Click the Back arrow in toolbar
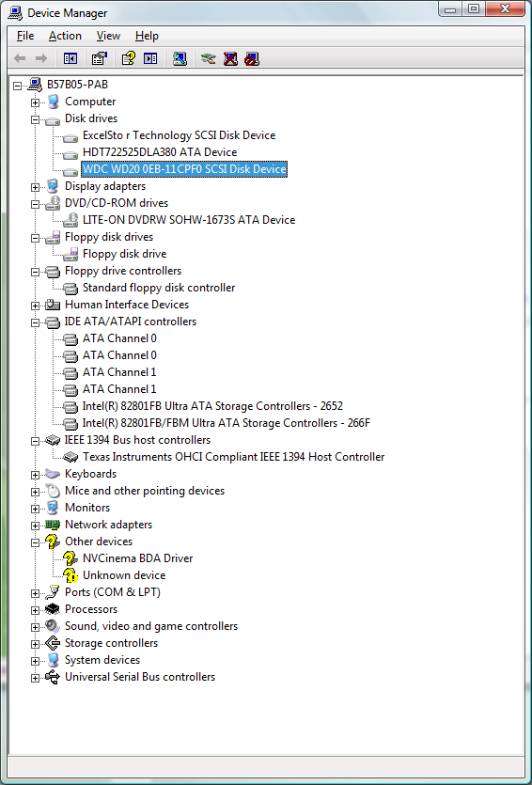 pyautogui.click(x=20, y=58)
